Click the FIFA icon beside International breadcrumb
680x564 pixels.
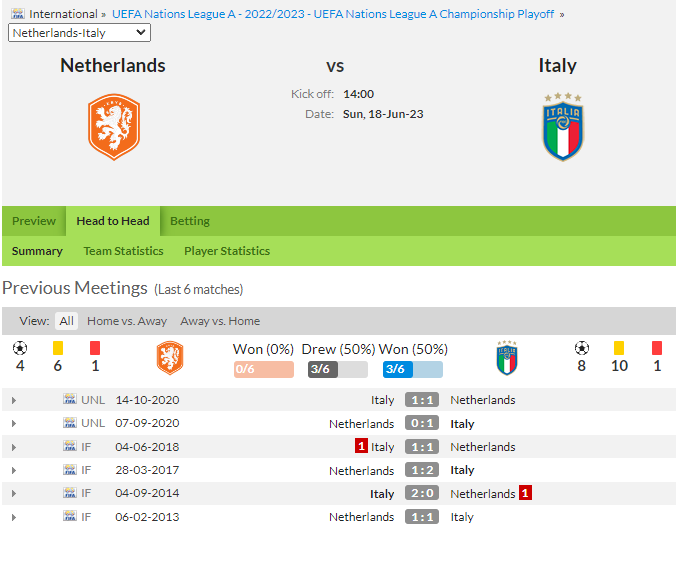18,14
